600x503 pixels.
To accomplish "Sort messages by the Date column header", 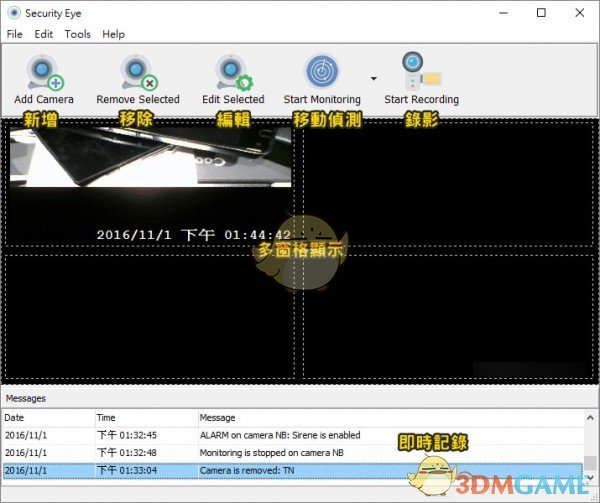I will (x=49, y=418).
